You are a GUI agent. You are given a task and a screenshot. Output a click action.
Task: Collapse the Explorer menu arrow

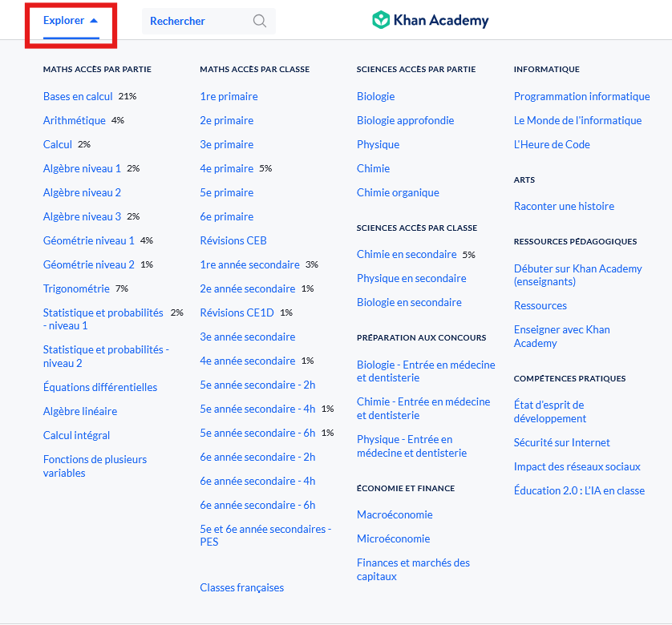click(x=94, y=21)
